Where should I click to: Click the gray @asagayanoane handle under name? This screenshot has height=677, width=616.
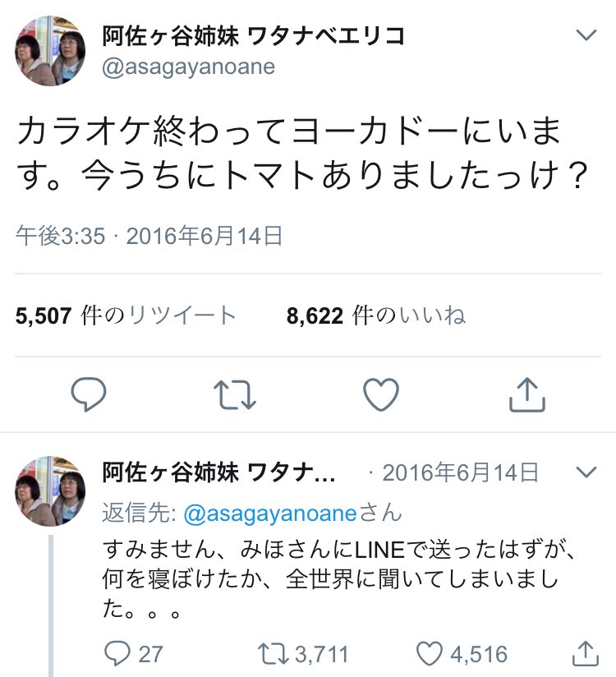pyautogui.click(x=188, y=67)
